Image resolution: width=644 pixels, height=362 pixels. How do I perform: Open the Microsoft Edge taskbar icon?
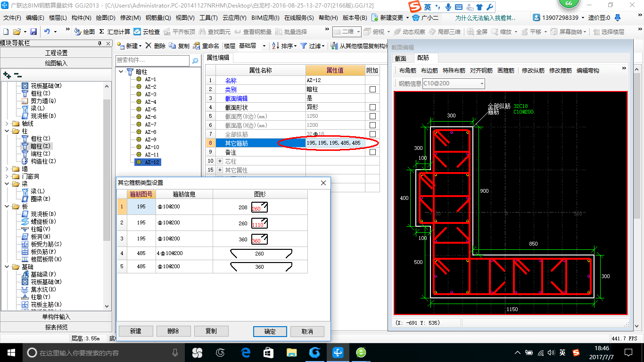pyautogui.click(x=246, y=353)
